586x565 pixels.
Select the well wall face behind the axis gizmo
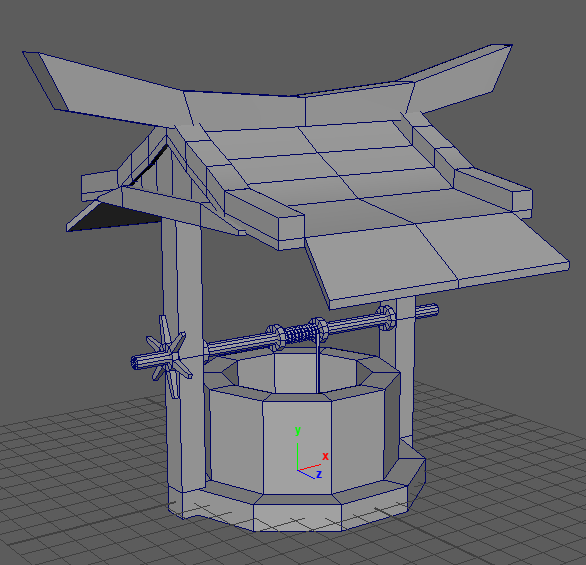[297, 447]
